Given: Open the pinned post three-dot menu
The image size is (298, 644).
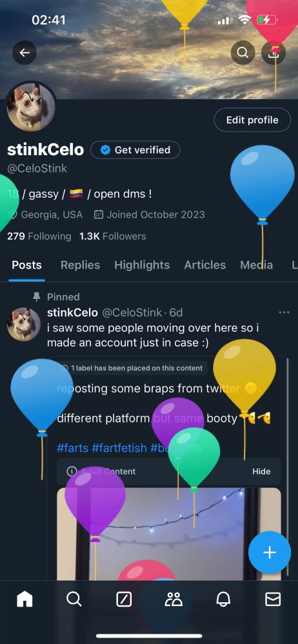Looking at the screenshot, I should [284, 312].
